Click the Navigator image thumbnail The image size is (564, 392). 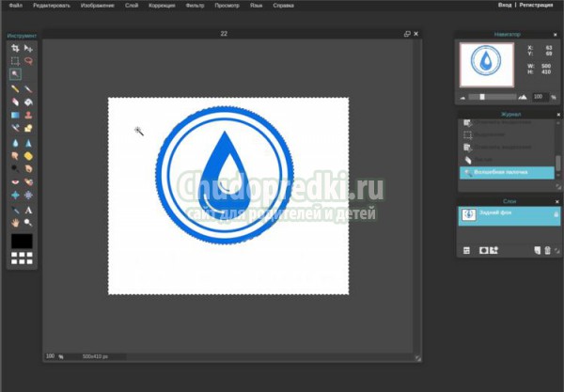tap(487, 65)
